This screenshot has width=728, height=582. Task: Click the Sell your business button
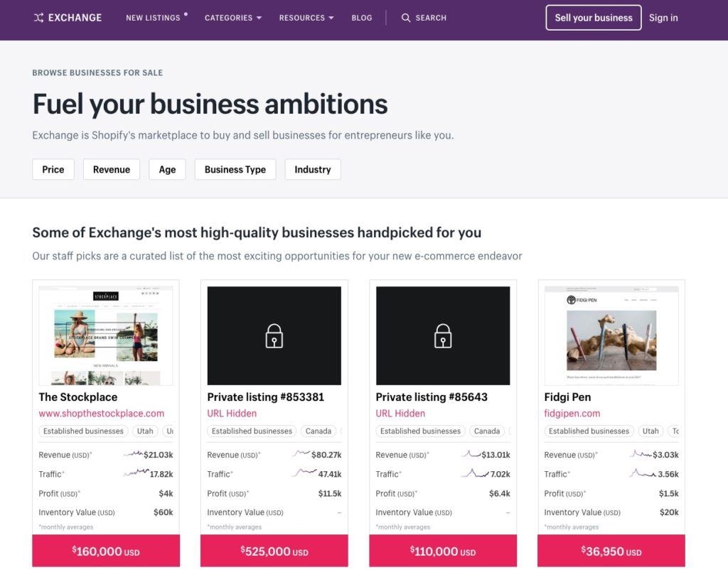click(594, 18)
